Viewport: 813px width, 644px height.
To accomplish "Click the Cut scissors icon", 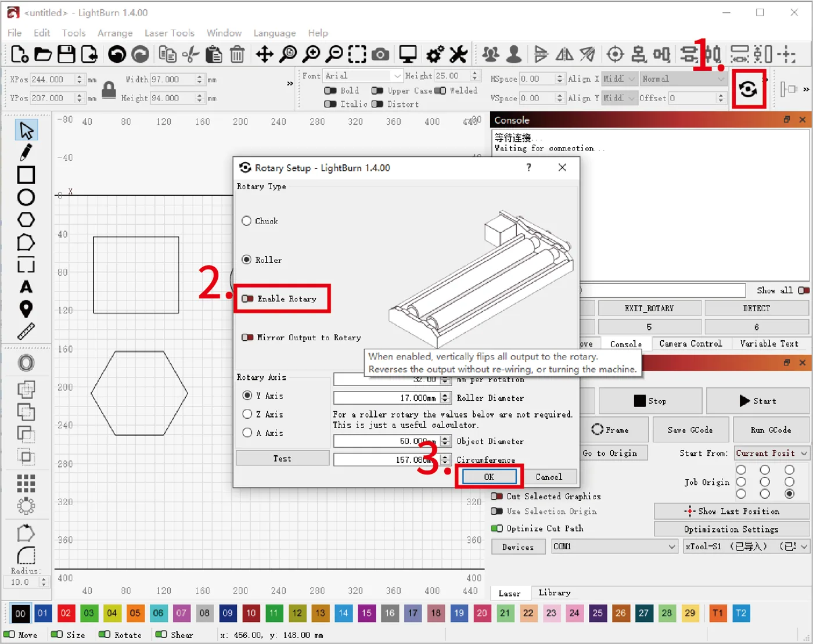I will click(190, 55).
